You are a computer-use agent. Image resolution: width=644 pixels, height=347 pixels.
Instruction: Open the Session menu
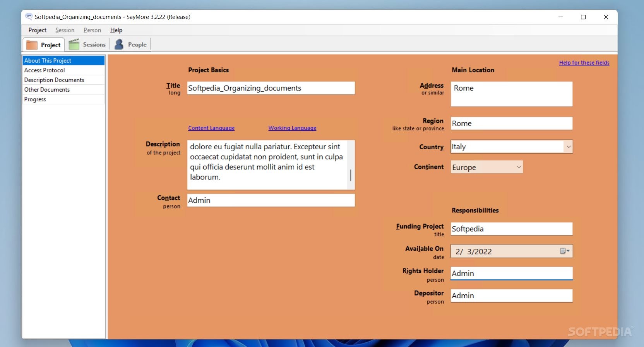coord(65,30)
